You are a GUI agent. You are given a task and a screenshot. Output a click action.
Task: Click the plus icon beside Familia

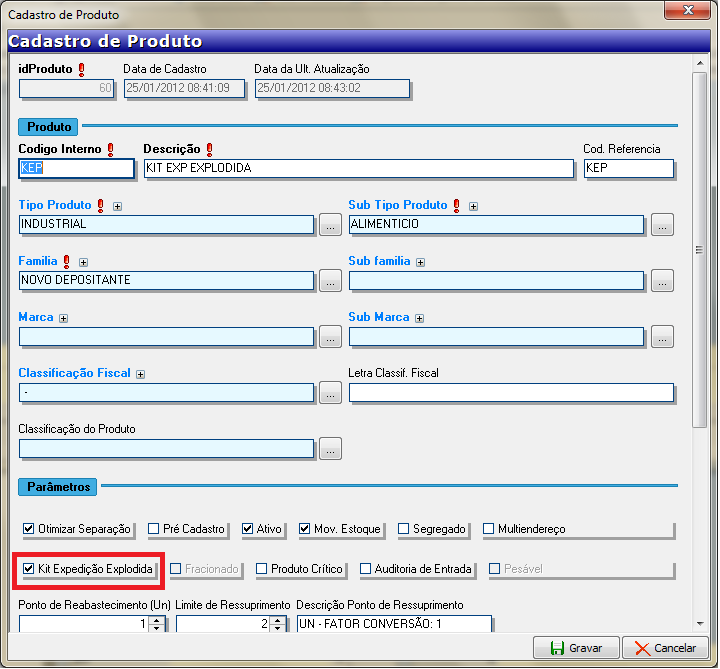click(x=83, y=263)
